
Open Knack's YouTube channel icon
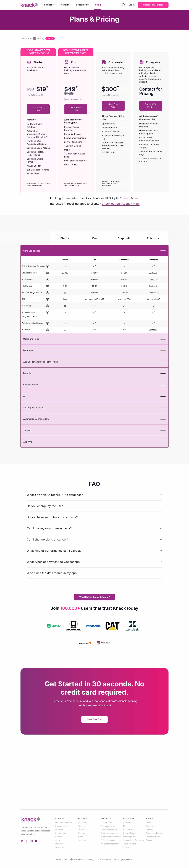click(x=36, y=841)
